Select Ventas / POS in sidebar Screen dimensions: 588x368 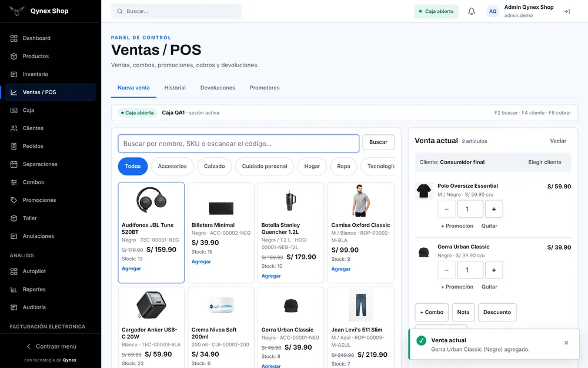[x=50, y=92]
